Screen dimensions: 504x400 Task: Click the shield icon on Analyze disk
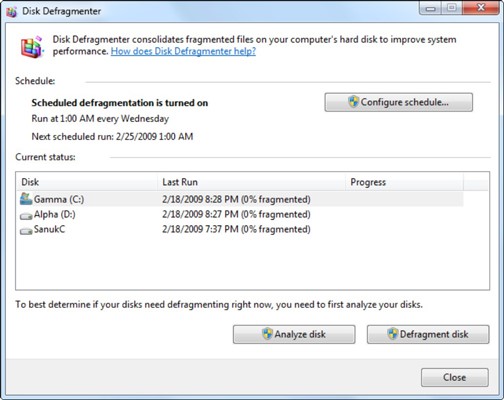[x=267, y=334]
